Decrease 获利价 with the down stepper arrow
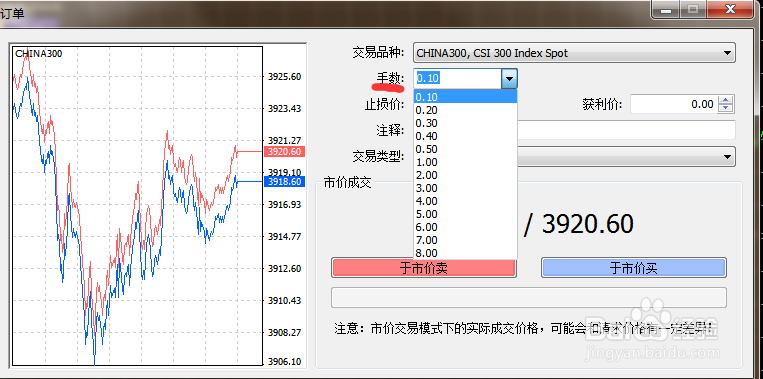This screenshot has width=763, height=379. [726, 108]
